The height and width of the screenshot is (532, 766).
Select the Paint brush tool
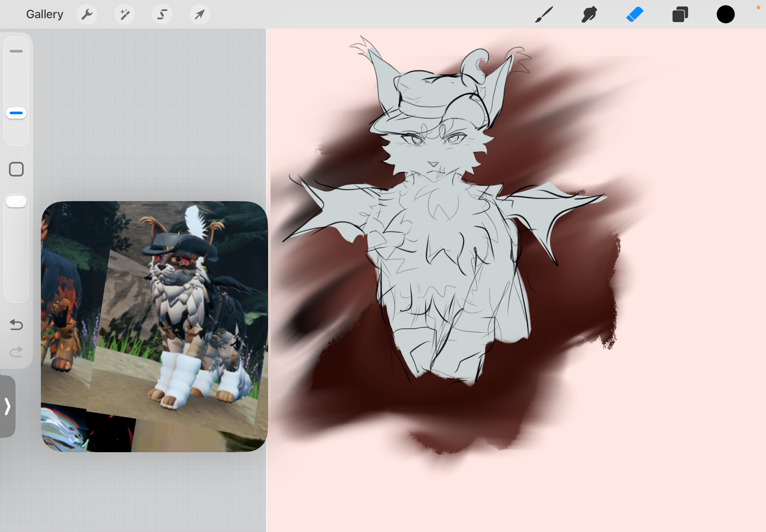(x=544, y=14)
